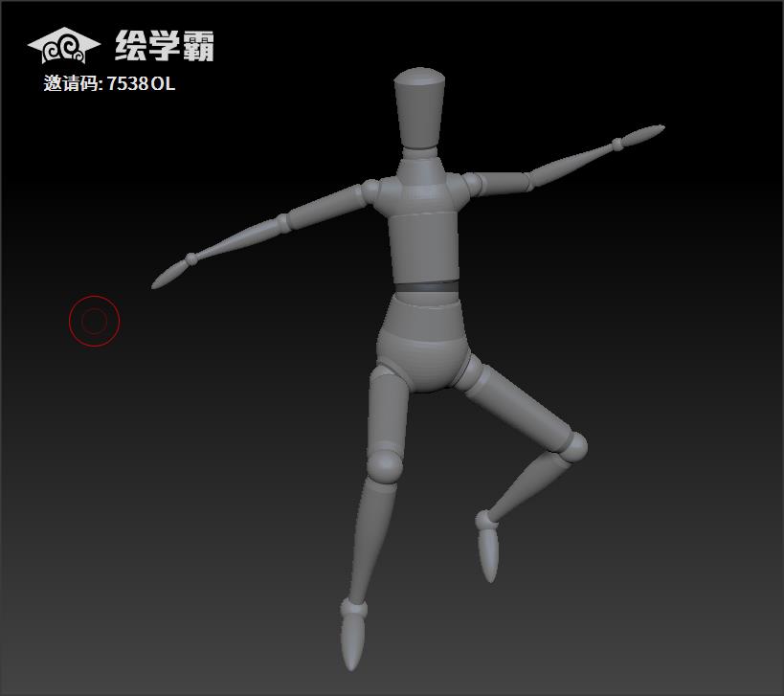Select the mannequin's pelvis segment
The width and height of the screenshot is (784, 696).
tap(423, 344)
